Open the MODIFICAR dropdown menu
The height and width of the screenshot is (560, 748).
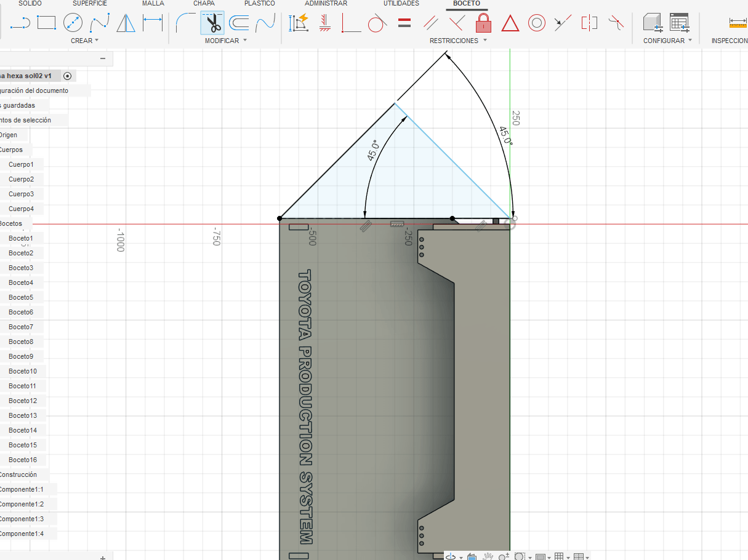pos(226,41)
